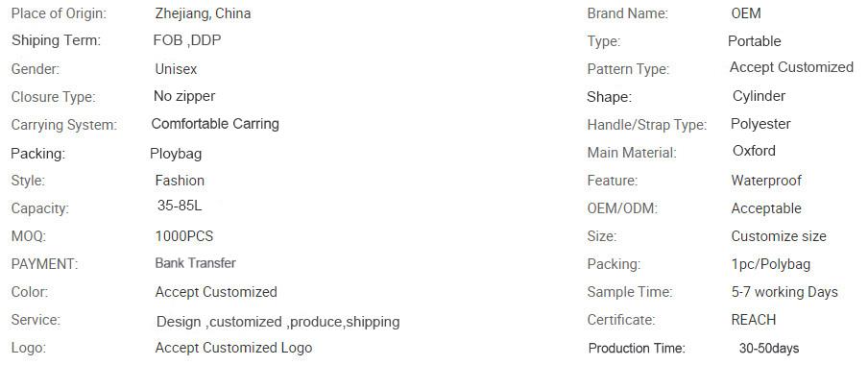The width and height of the screenshot is (868, 365).
Task: Click the '30-50days' production time value
Action: click(x=769, y=349)
